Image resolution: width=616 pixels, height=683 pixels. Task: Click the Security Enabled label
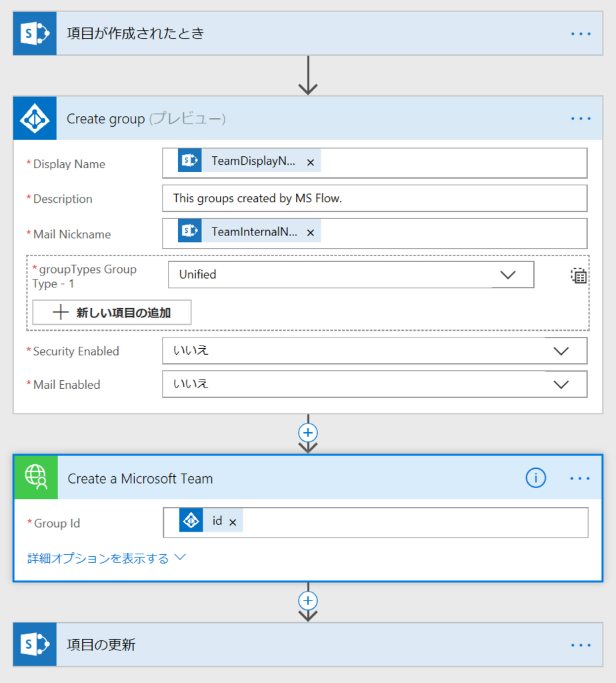76,351
